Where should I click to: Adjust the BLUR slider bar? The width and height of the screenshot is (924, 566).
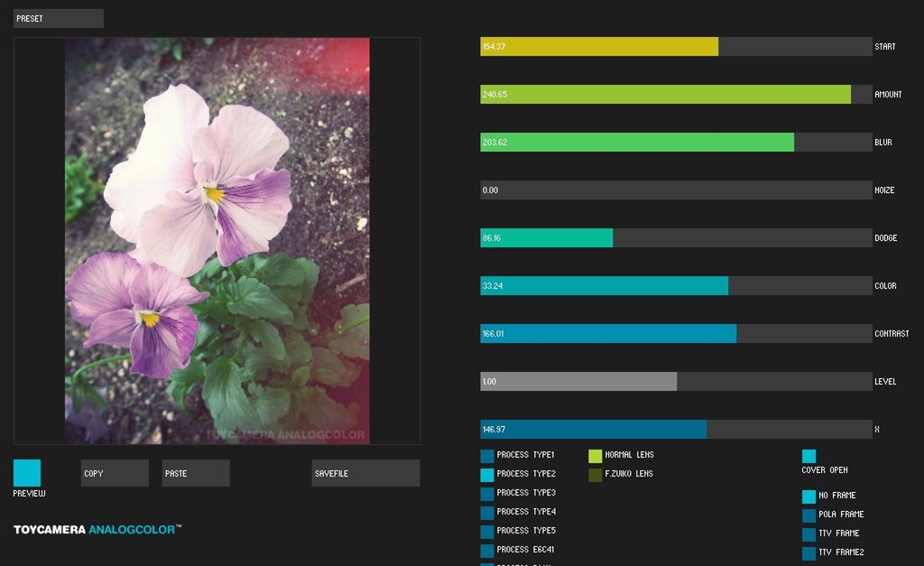click(x=676, y=142)
